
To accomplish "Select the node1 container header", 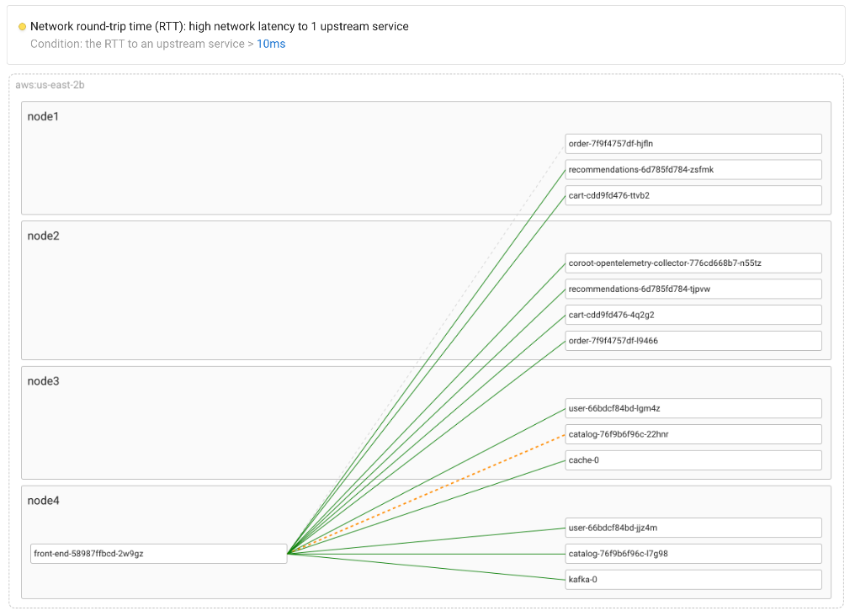I will click(x=42, y=116).
